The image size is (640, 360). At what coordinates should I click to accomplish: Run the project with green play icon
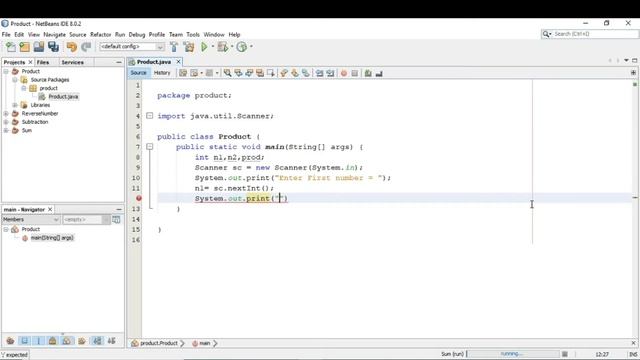coord(204,47)
